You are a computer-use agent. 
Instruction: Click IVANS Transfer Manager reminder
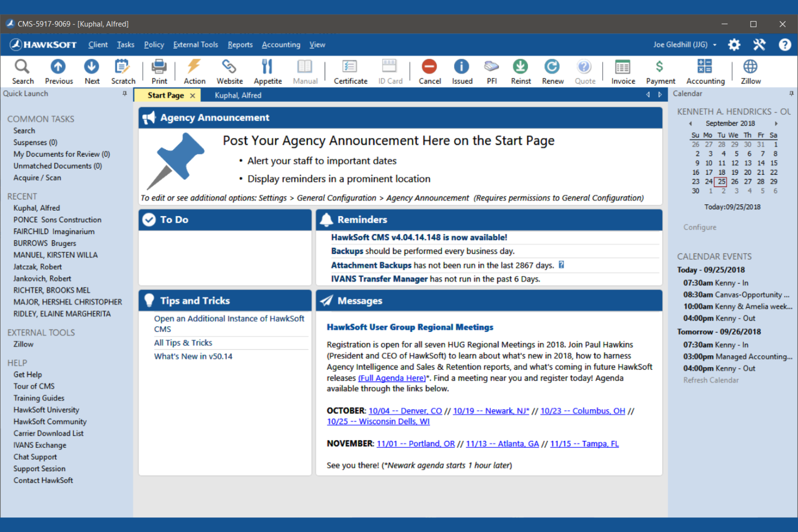(435, 279)
